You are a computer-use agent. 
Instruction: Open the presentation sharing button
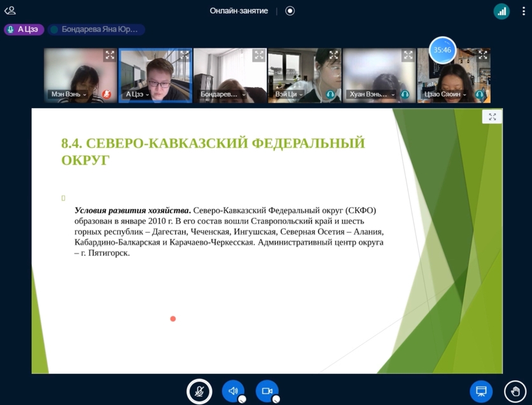tap(481, 391)
